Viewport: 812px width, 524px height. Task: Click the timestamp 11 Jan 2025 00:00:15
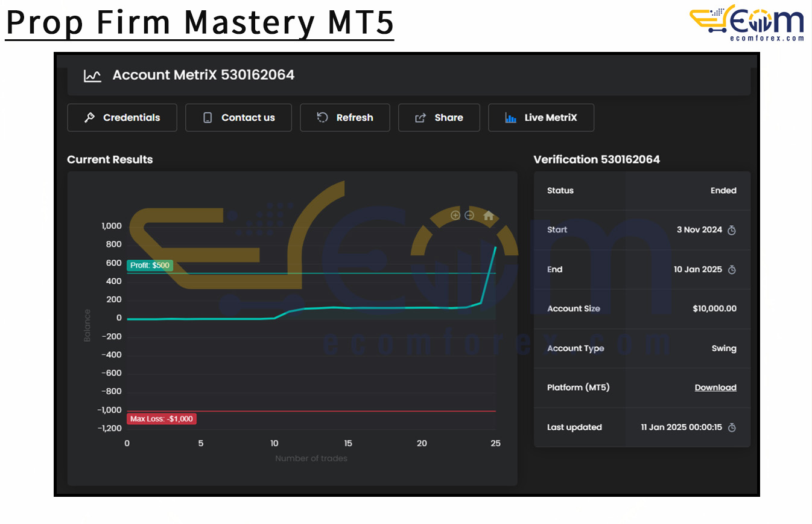[x=682, y=427]
